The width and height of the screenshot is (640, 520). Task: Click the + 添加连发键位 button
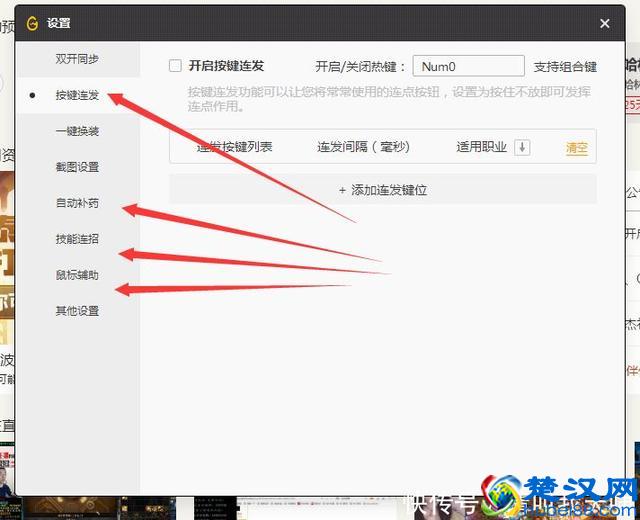[x=383, y=190]
